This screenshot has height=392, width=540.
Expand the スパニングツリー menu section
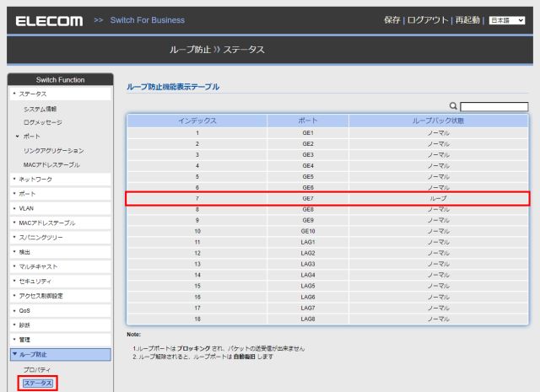pyautogui.click(x=40, y=237)
